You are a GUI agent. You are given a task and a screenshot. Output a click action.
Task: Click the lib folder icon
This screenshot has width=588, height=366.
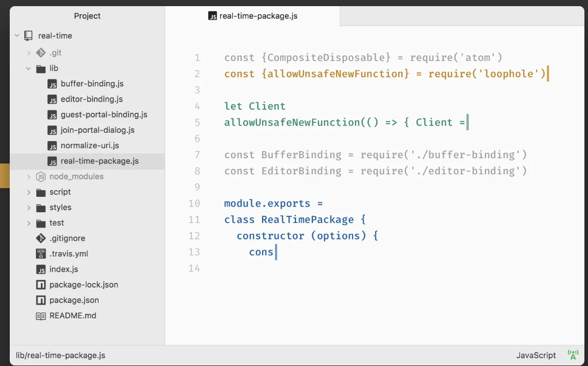point(41,69)
